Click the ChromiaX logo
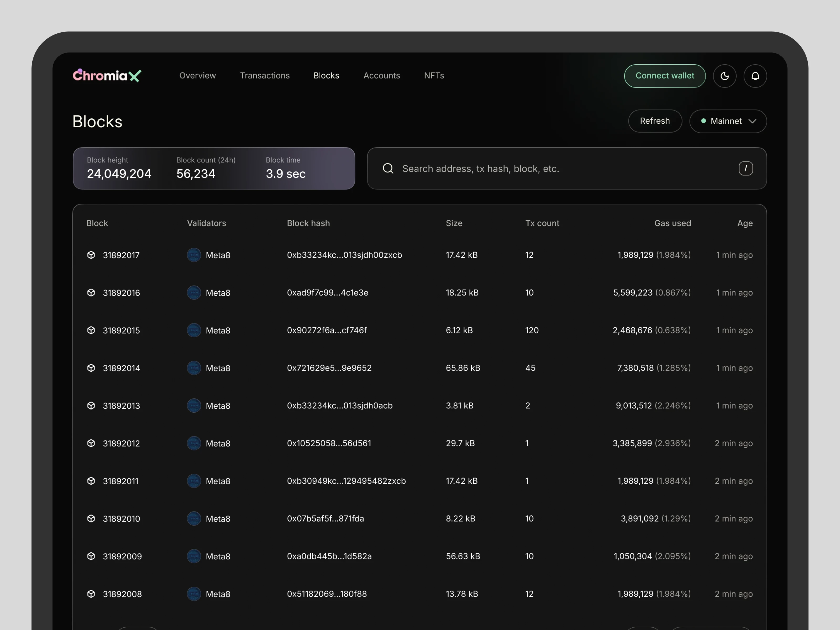Viewport: 840px width, 630px height. (x=107, y=76)
